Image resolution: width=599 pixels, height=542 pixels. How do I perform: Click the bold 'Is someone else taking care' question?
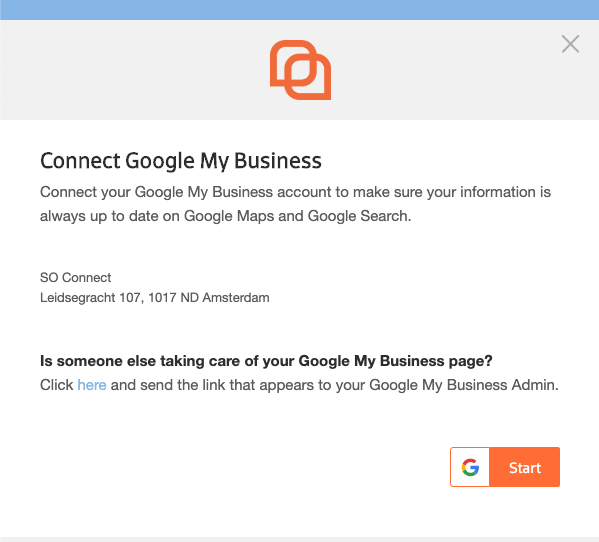tap(266, 361)
